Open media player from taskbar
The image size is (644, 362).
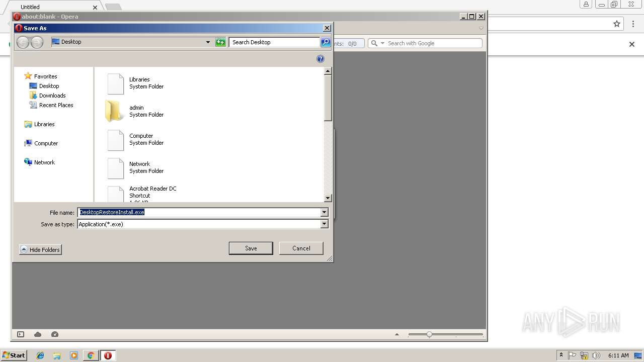(x=74, y=355)
